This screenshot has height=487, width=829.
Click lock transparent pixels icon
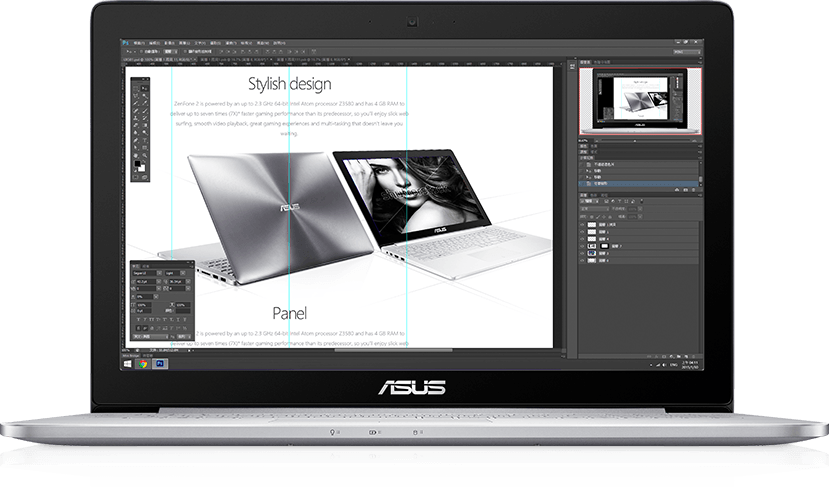[592, 217]
